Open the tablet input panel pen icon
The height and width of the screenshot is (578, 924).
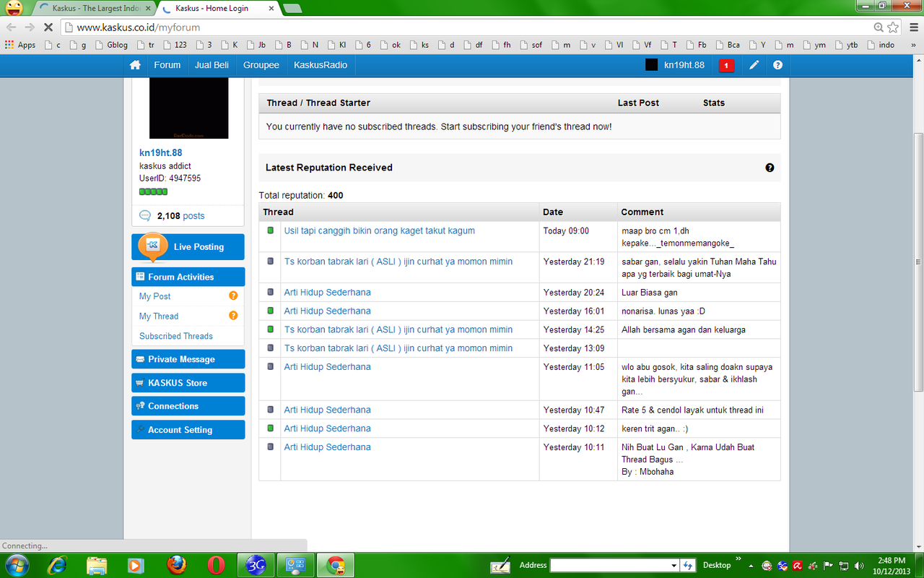pos(500,565)
